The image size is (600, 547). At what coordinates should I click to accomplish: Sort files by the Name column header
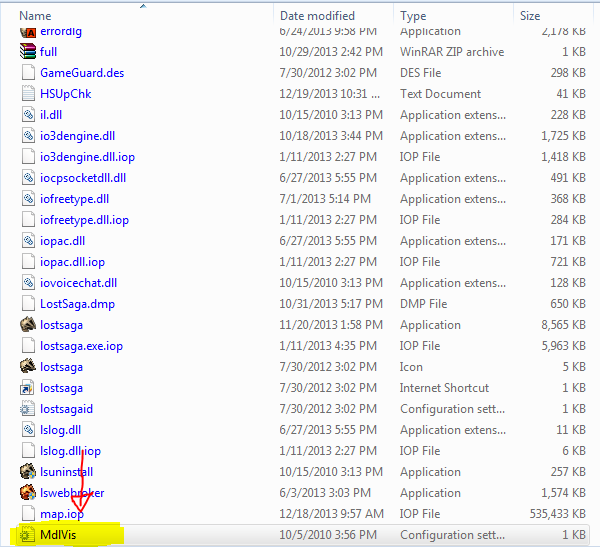[35, 16]
